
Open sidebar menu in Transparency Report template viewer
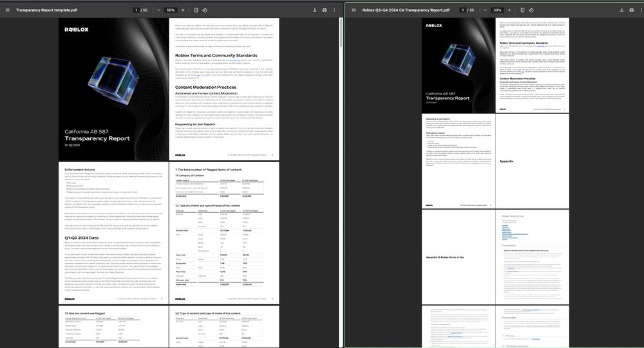pyautogui.click(x=7, y=10)
